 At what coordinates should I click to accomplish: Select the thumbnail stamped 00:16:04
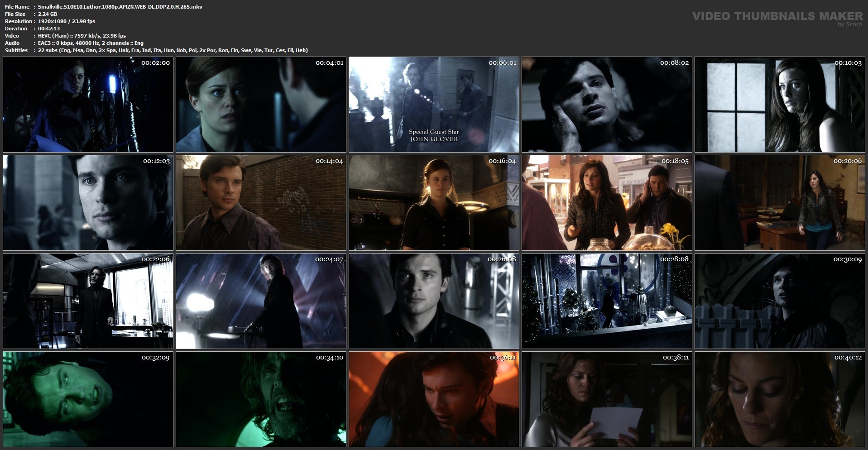434,203
